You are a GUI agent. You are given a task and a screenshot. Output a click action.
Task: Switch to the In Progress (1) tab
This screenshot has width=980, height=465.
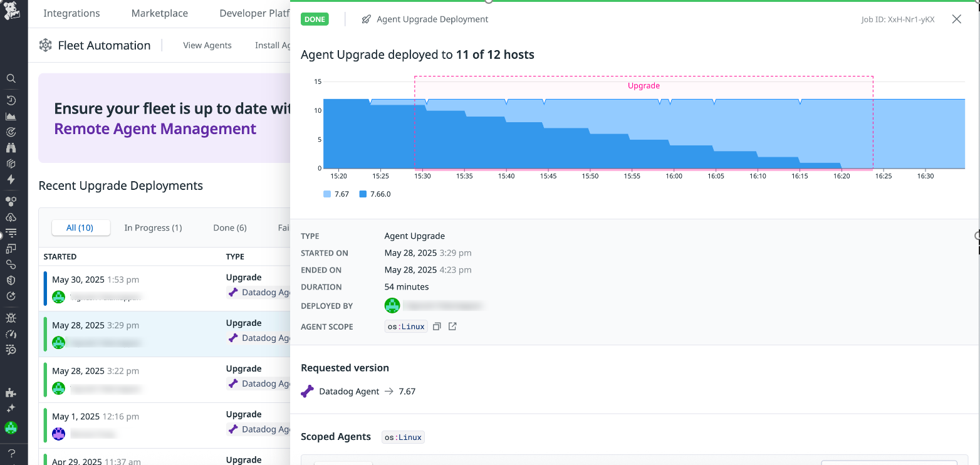click(153, 227)
